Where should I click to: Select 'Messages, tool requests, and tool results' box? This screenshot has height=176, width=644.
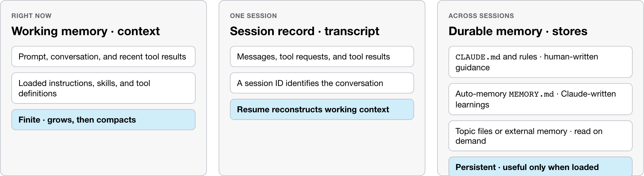322,57
